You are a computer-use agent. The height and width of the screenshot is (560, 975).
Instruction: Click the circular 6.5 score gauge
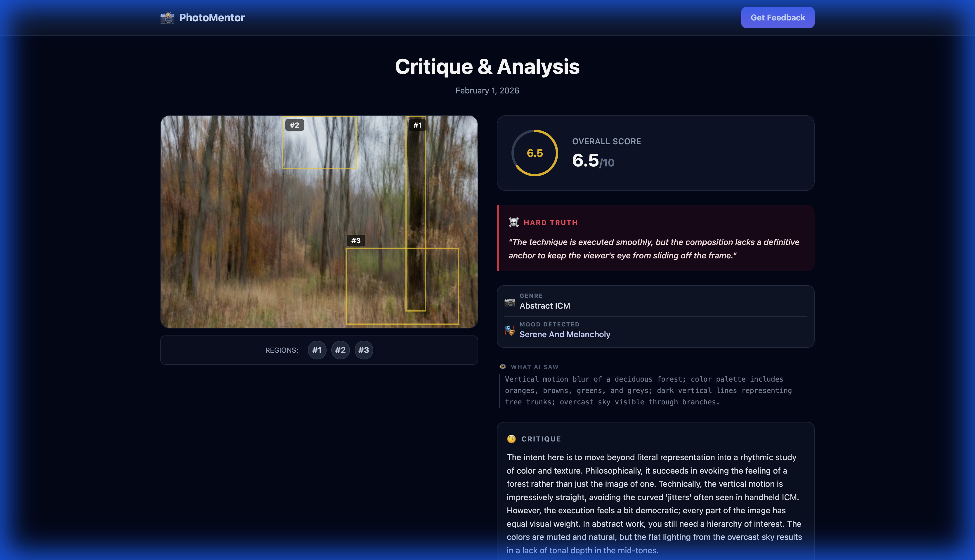(x=535, y=153)
